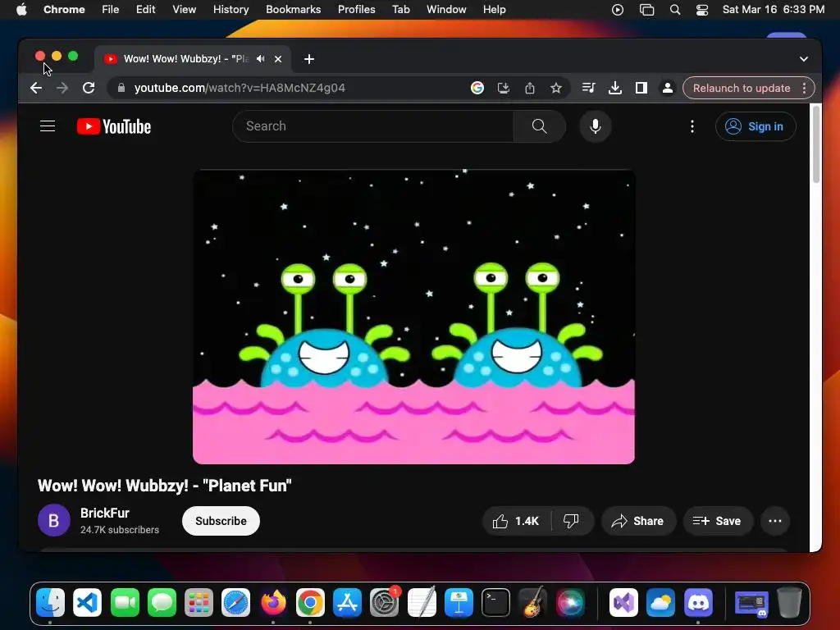Click the search magnifier button
Screen dimensions: 840x630
(x=540, y=126)
